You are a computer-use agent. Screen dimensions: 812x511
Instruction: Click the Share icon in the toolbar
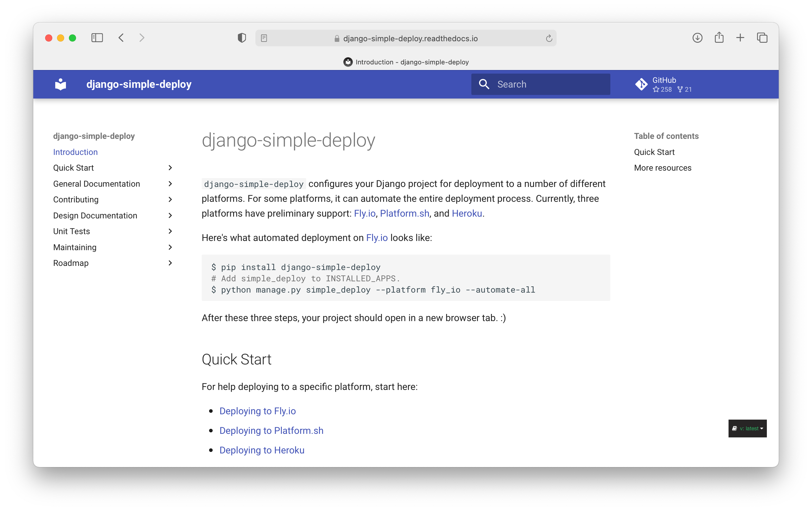pos(719,37)
